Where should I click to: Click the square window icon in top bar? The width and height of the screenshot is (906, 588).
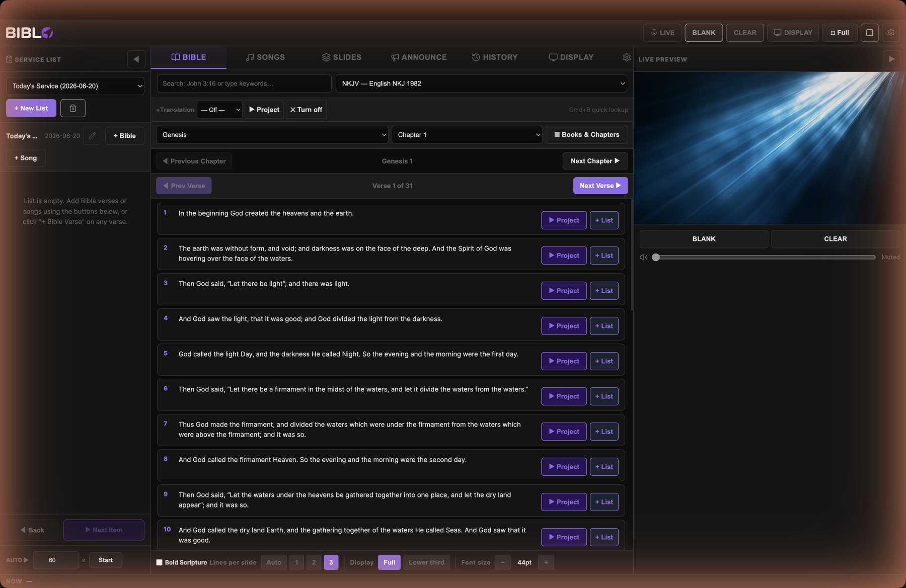[869, 33]
